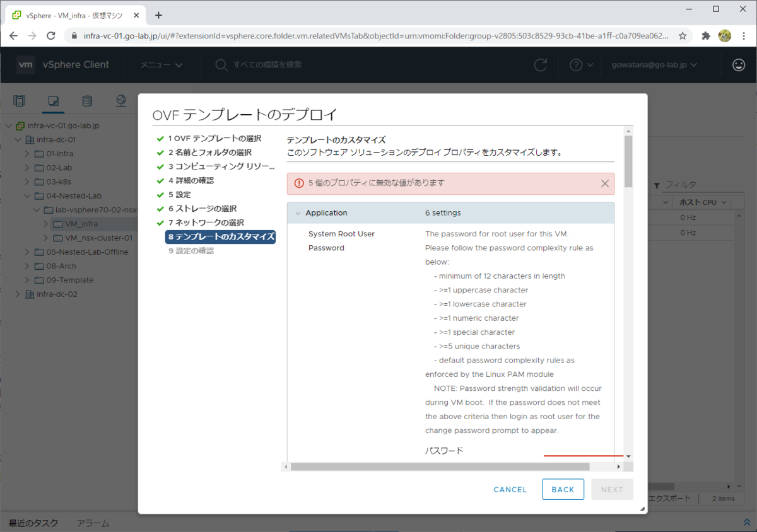The image size is (757, 532).
Task: Click the search magnifier icon
Action: [220, 64]
